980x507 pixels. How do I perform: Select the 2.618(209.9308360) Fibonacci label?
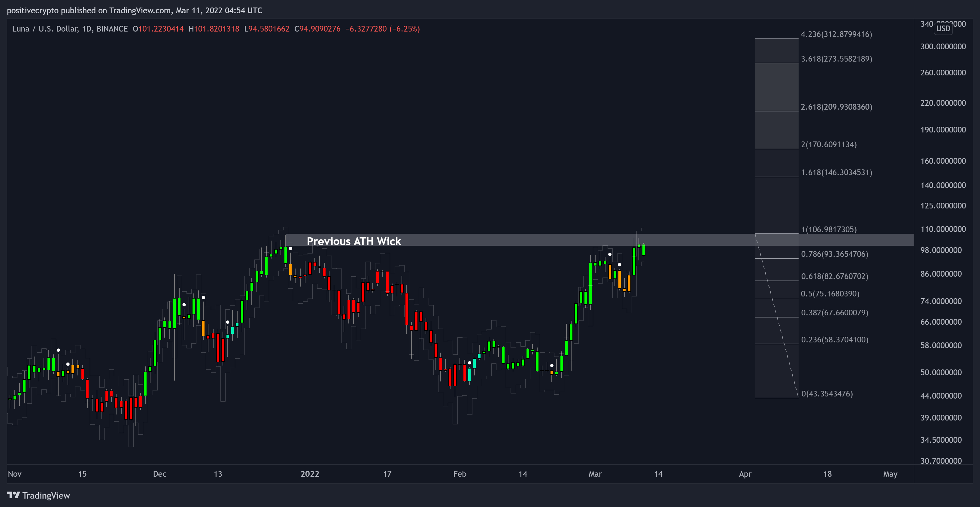click(836, 107)
